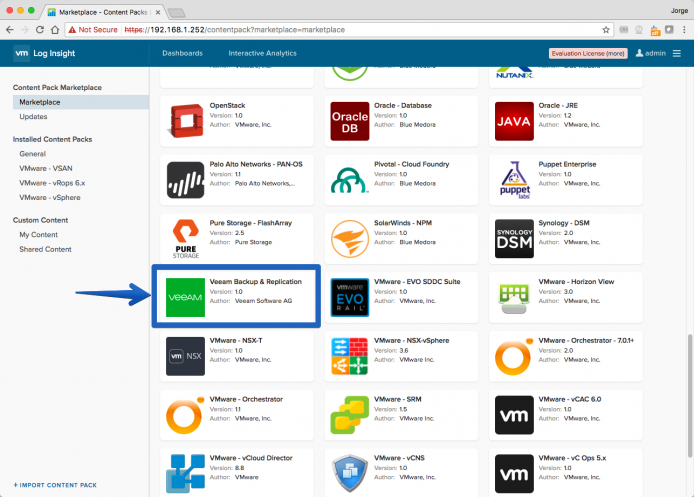The height and width of the screenshot is (497, 694).
Task: Click the VMware Orchestrator 1.1 ring icon
Action: coord(185,415)
